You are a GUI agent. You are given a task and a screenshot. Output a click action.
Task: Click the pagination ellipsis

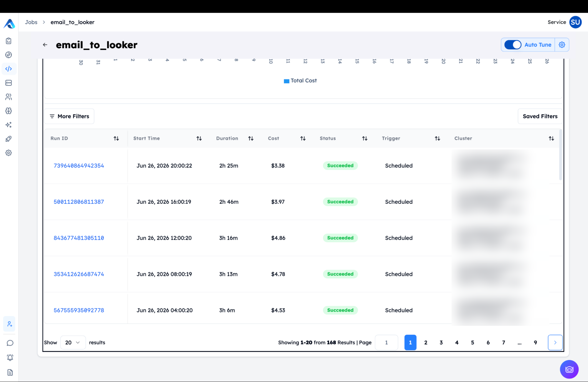(519, 343)
